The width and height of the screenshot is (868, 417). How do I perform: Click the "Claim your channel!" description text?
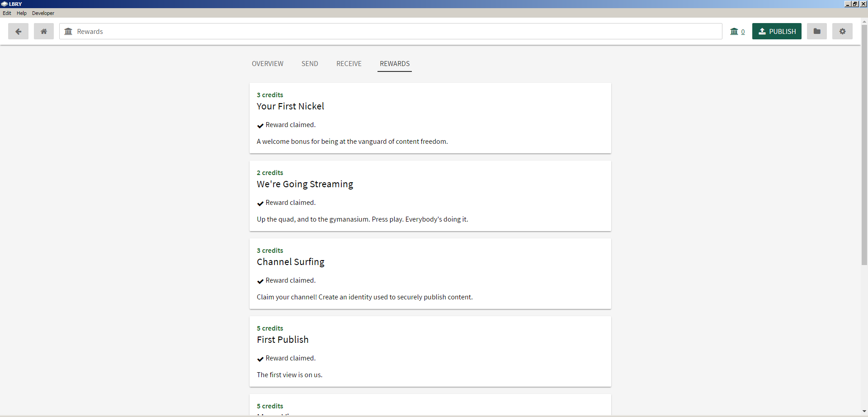click(365, 297)
